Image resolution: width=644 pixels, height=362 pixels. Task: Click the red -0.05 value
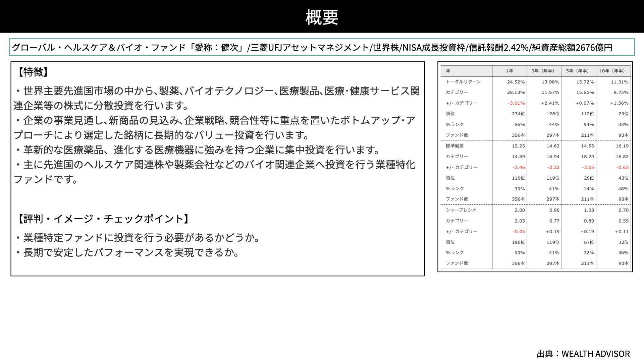coord(519,232)
